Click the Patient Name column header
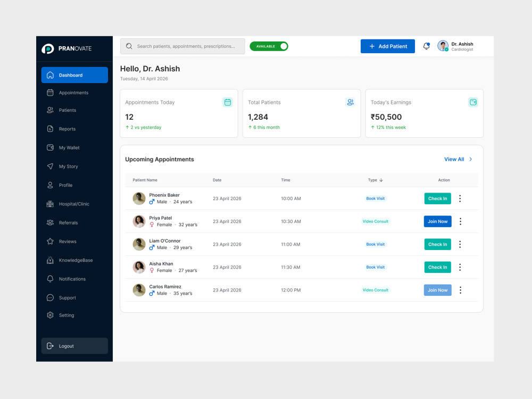This screenshot has width=532, height=399. [145, 180]
